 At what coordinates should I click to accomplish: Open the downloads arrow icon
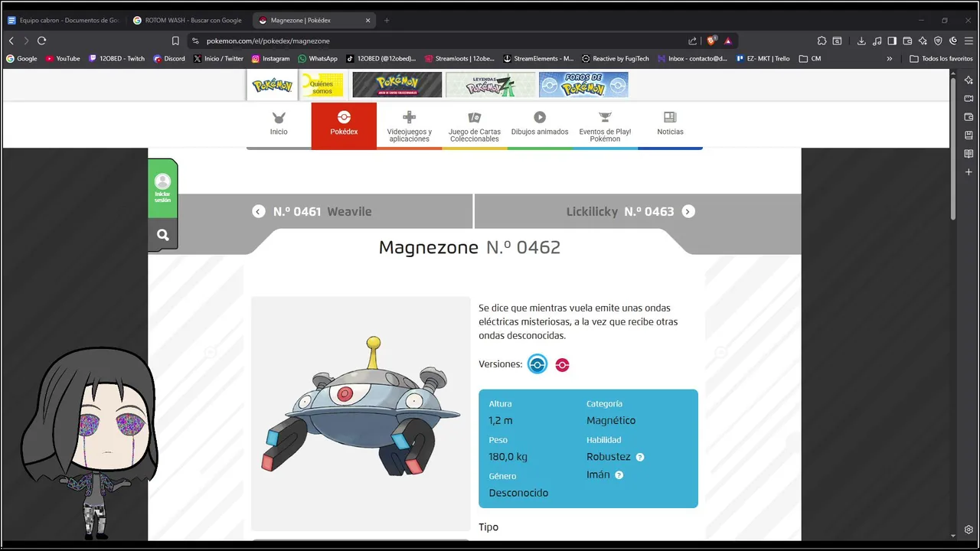click(861, 41)
